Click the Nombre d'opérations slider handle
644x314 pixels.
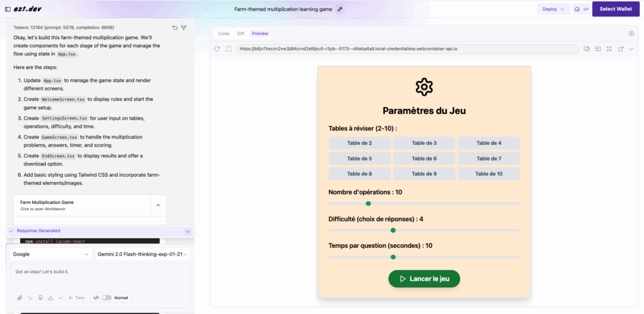(x=369, y=203)
